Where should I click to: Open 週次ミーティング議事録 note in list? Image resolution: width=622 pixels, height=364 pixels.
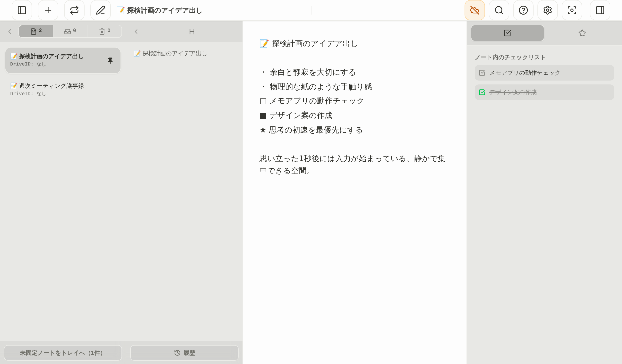pos(63,90)
